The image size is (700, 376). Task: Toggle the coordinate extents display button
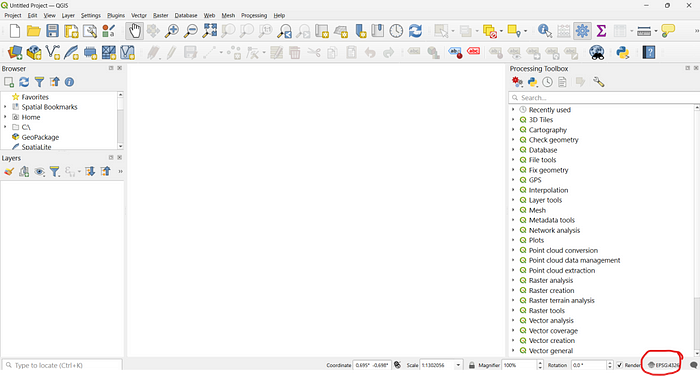(397, 365)
